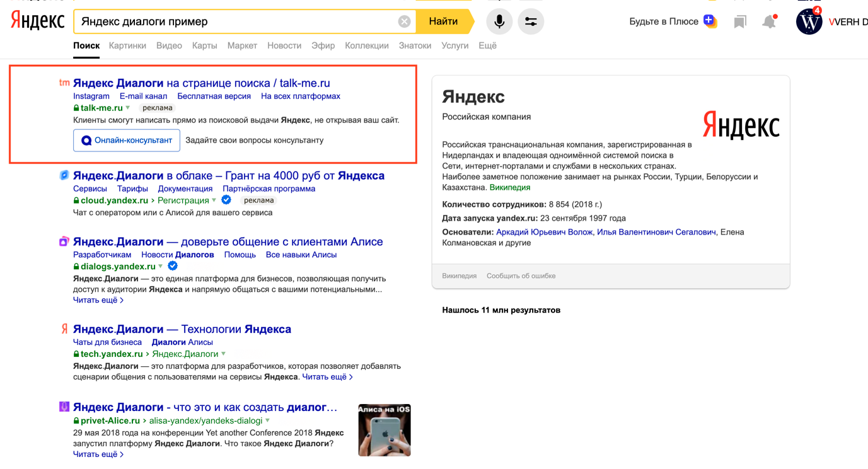Open tech.yandex.ru Яндекс.Диалоги dropdown arrow
The height and width of the screenshot is (469, 868).
[223, 354]
